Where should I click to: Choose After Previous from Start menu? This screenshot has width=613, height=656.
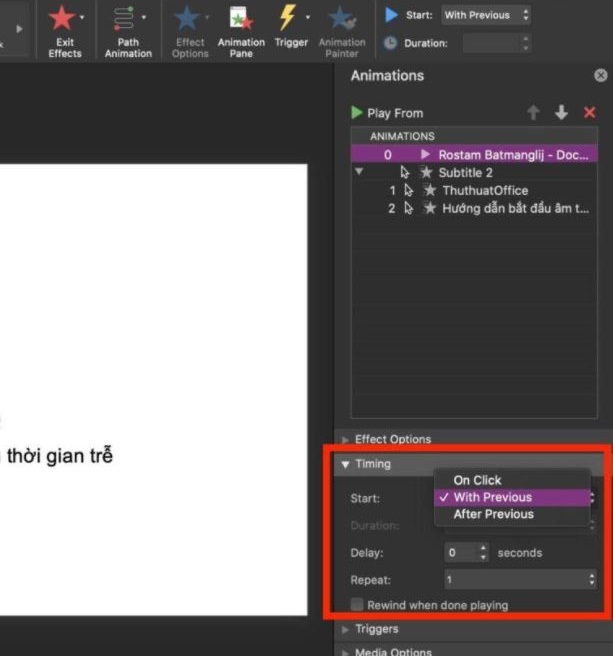pyautogui.click(x=512, y=514)
